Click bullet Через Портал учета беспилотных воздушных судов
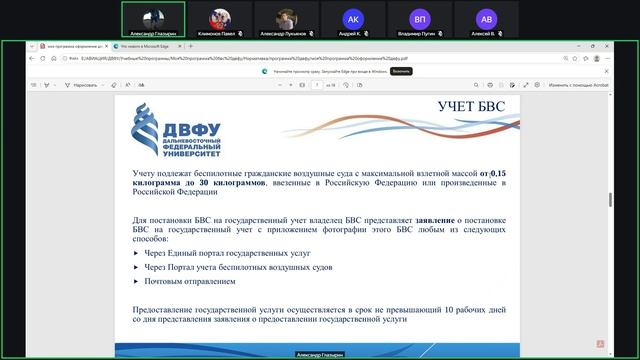The image size is (640, 360). click(238, 267)
